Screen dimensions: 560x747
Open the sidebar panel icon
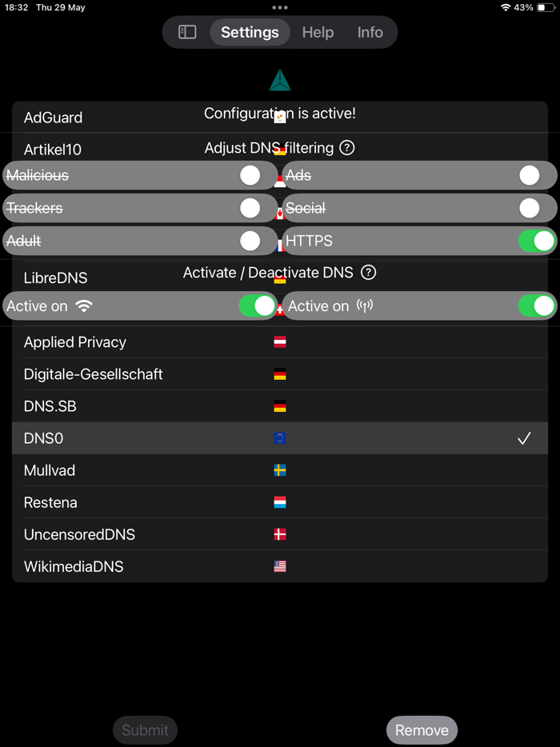(x=186, y=32)
